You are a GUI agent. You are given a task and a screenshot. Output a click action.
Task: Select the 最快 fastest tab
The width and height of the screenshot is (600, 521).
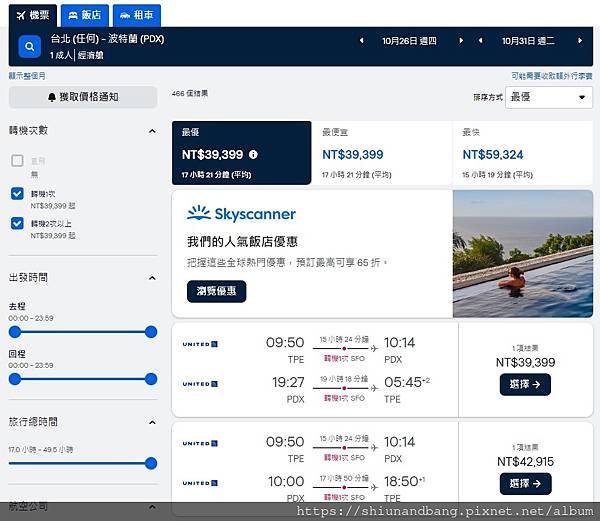pos(523,153)
